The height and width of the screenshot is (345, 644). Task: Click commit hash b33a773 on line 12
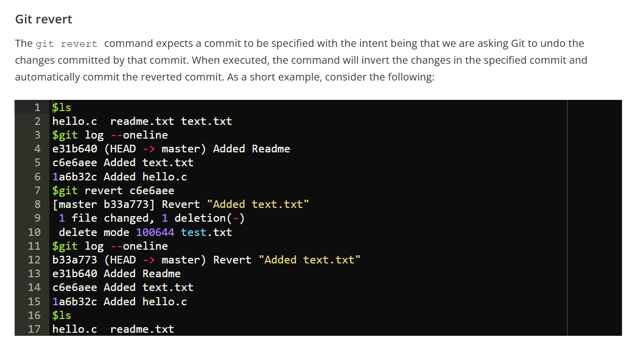[x=74, y=260]
